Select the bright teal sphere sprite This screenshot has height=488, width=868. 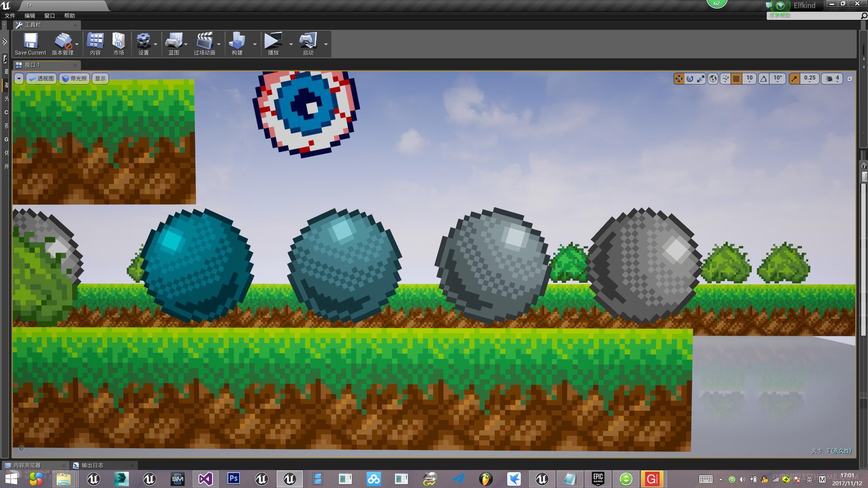[197, 265]
